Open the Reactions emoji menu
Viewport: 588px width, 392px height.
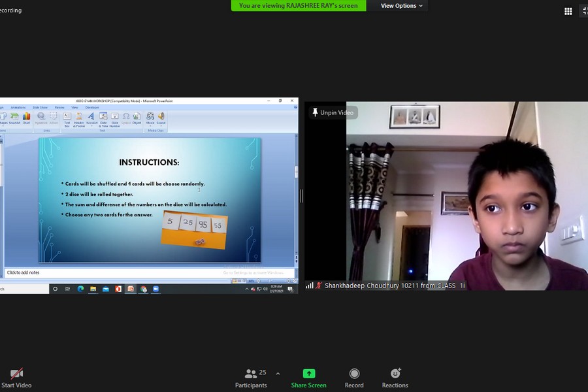pyautogui.click(x=395, y=378)
